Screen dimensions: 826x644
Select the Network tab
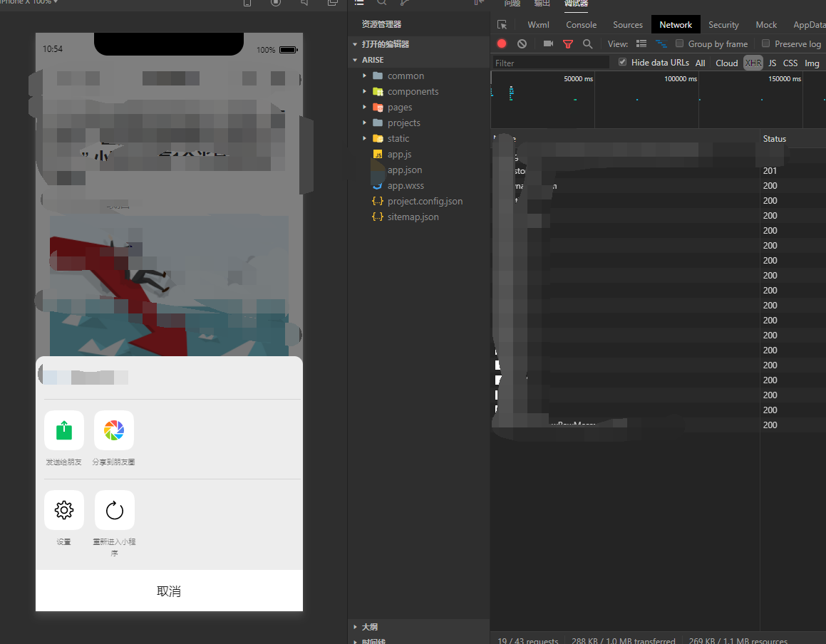[x=676, y=25]
